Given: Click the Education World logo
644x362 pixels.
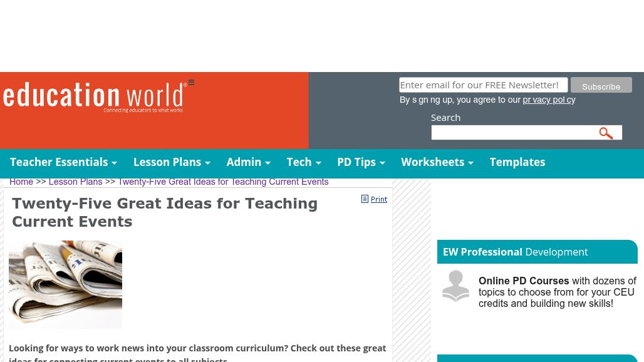Looking at the screenshot, I should (93, 96).
